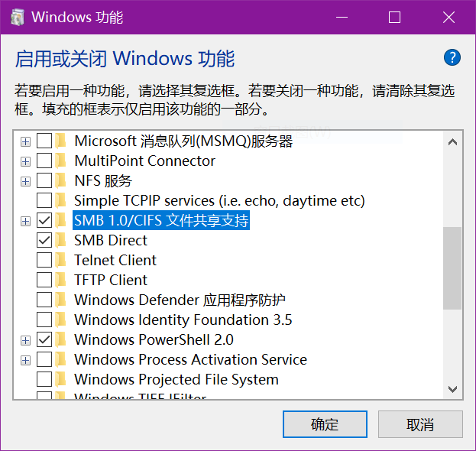Click the scroll down arrow of list
476x451 pixels.
click(x=452, y=388)
